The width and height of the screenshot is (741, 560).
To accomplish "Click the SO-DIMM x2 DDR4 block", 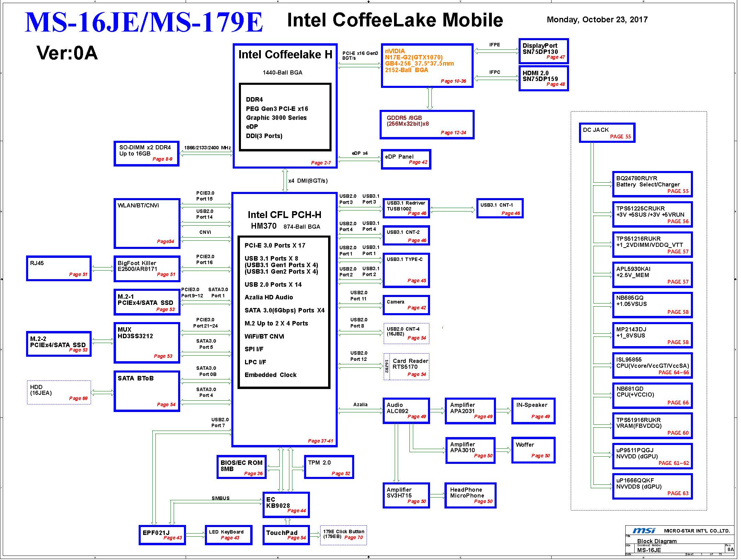I will [147, 153].
